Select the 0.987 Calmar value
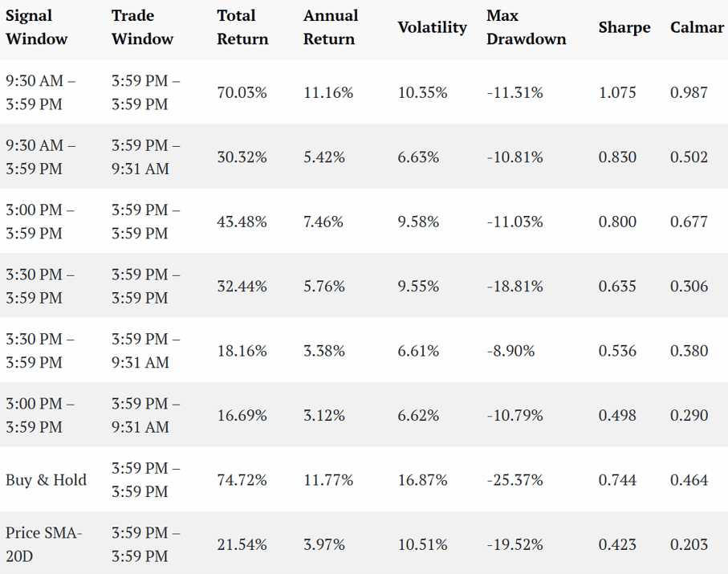This screenshot has height=574, width=728. pyautogui.click(x=689, y=92)
